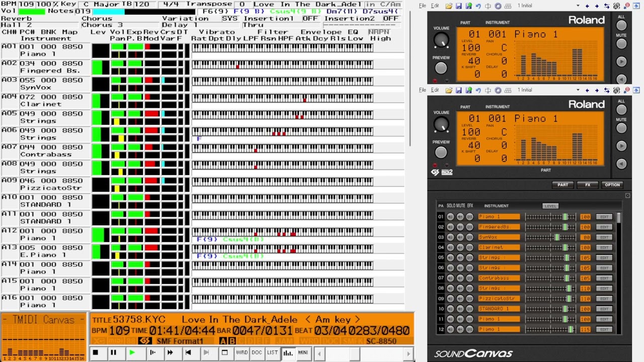Click previous preset arrow in upper Sound Canvas toolbar
Screen dimensions: 644x362
587,6
